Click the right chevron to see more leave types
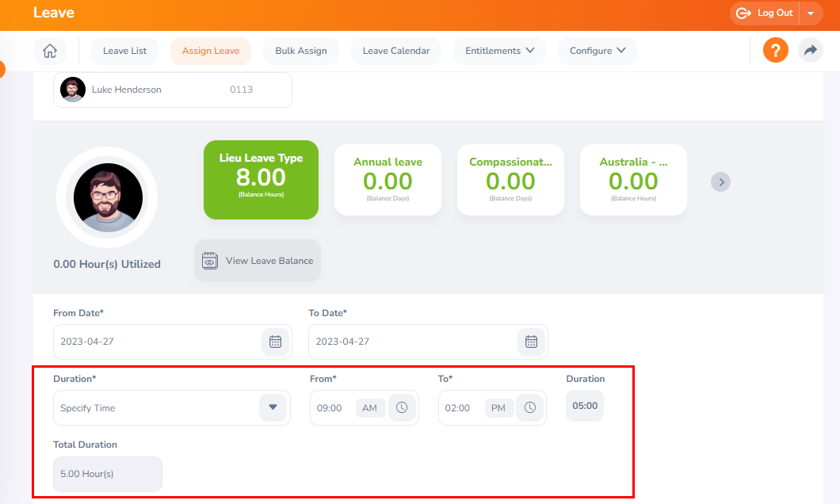This screenshot has width=840, height=504. 720,181
